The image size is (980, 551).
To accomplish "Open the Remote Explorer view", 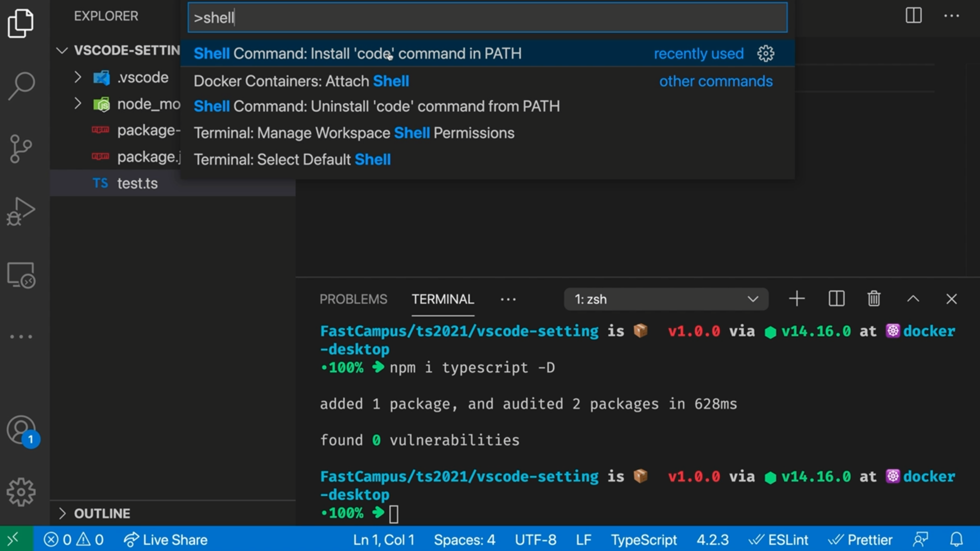I will 21,274.
